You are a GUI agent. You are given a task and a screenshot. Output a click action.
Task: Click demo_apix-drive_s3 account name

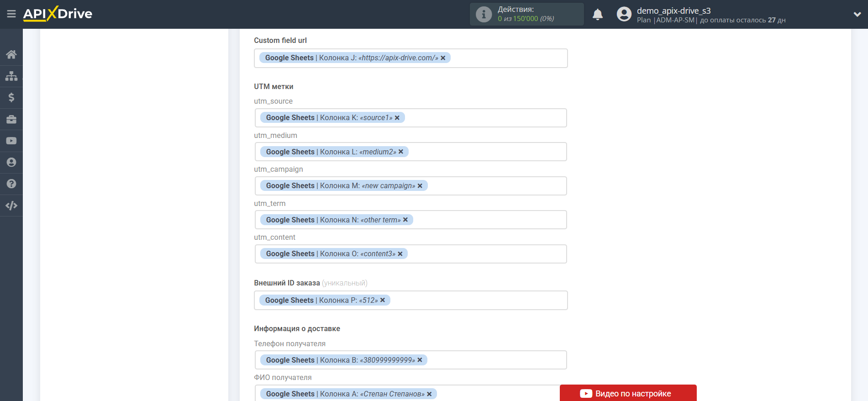pyautogui.click(x=673, y=11)
